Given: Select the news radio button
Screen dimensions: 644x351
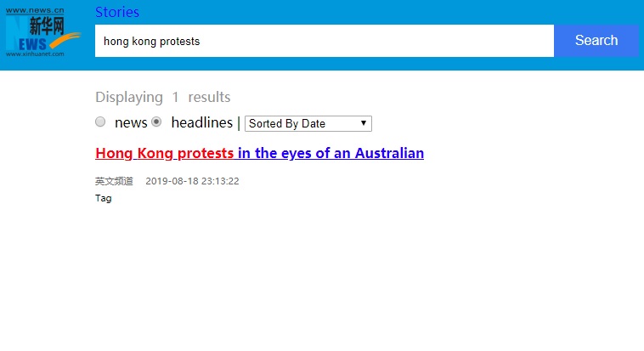Looking at the screenshot, I should (100, 122).
